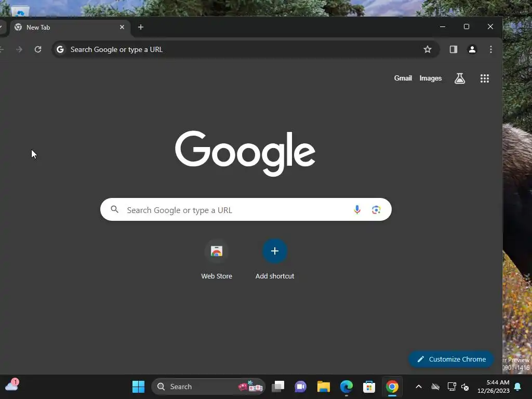Bookmark this tab with the star icon
532x399 pixels.
(x=428, y=49)
